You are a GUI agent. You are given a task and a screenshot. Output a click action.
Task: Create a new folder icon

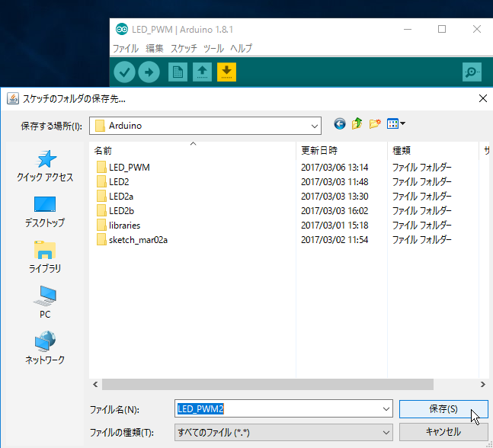(375, 124)
